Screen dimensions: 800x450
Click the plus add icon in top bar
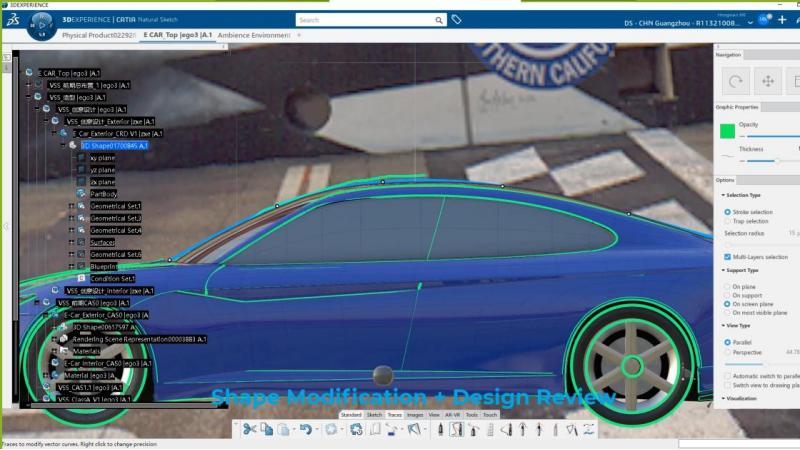click(782, 20)
